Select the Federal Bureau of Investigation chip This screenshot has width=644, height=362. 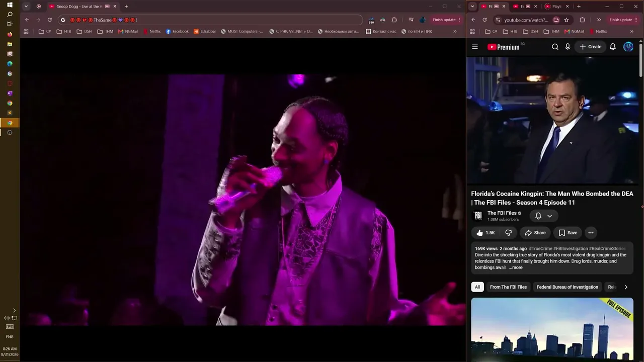click(x=568, y=287)
